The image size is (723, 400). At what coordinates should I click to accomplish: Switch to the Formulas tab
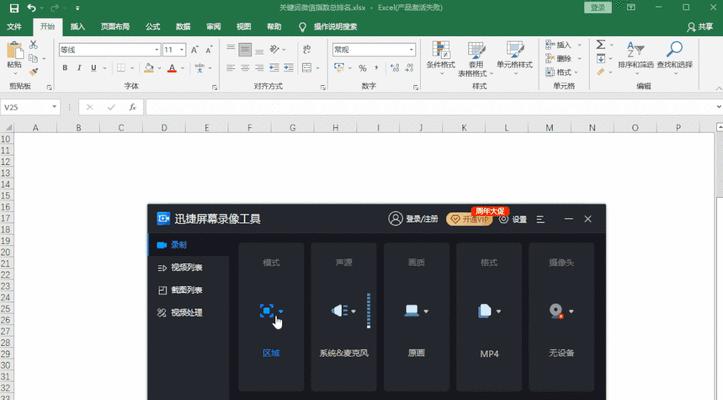pyautogui.click(x=153, y=27)
